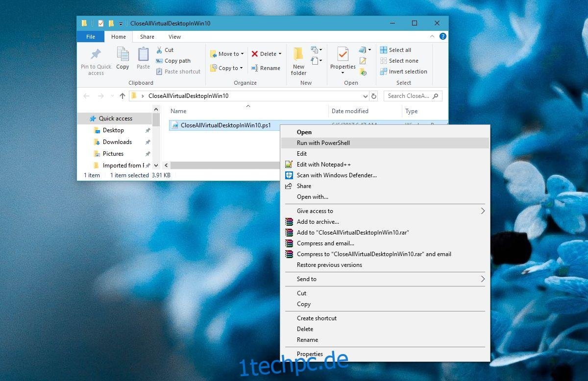
Task: Click Copy path in the ribbon
Action: [x=173, y=61]
